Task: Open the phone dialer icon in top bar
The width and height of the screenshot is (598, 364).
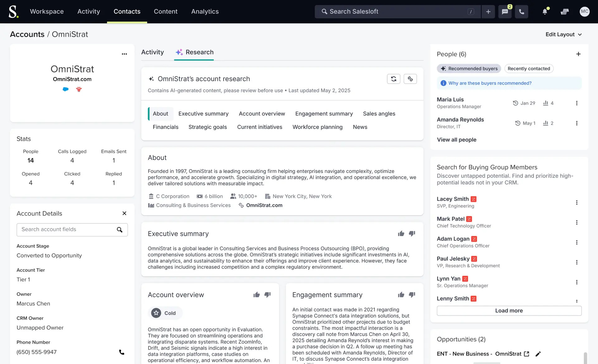Action: (521, 12)
